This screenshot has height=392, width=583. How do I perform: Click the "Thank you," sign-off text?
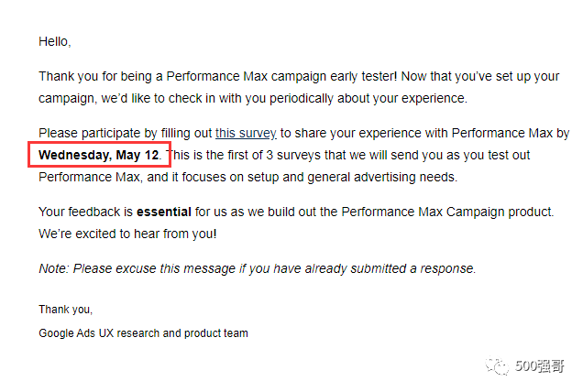65,310
